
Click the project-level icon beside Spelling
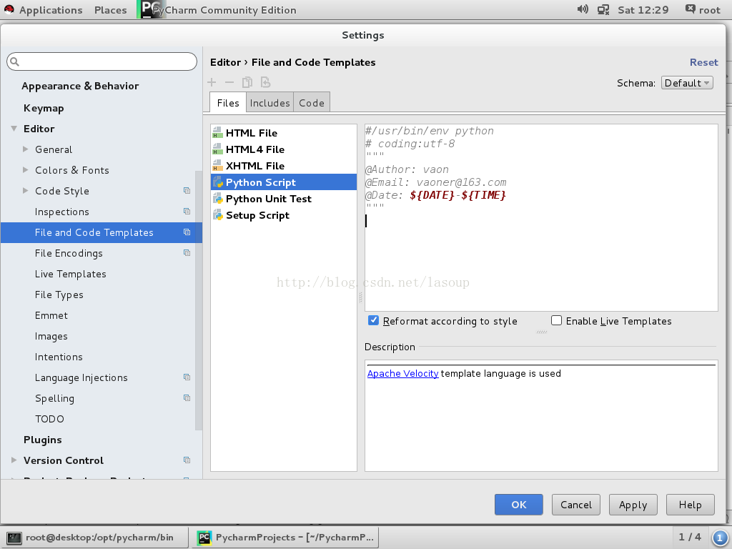click(x=187, y=398)
